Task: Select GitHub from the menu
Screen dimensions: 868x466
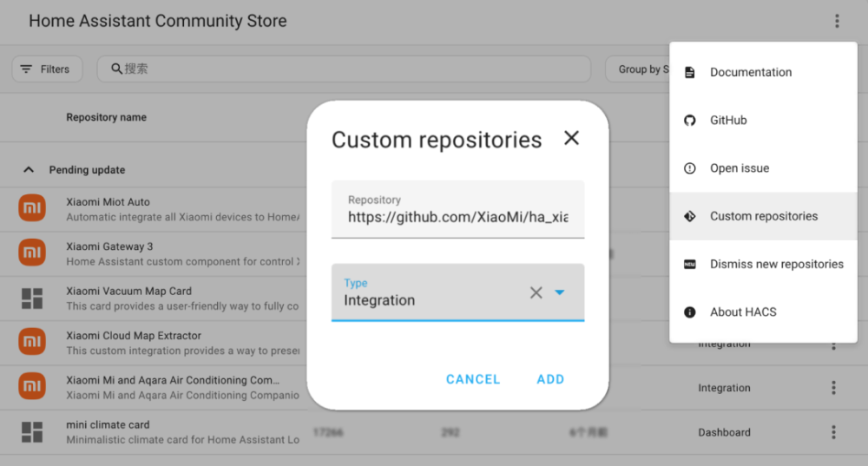Action: coord(763,120)
